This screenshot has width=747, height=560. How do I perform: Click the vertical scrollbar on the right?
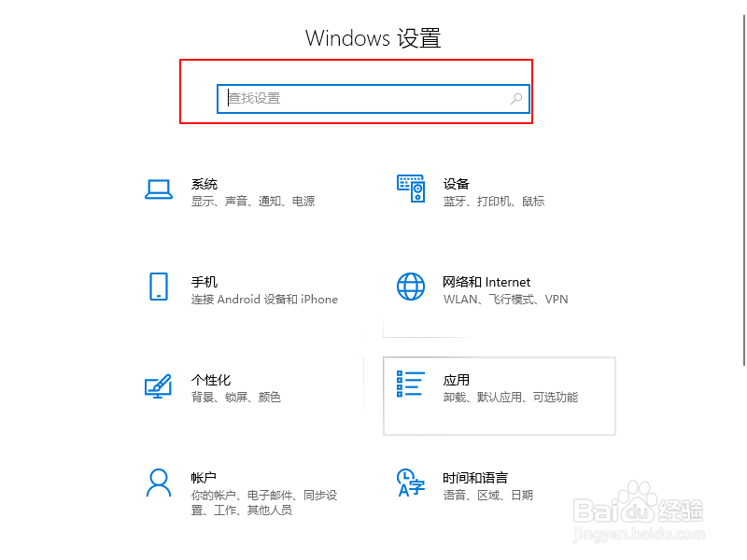click(x=743, y=190)
